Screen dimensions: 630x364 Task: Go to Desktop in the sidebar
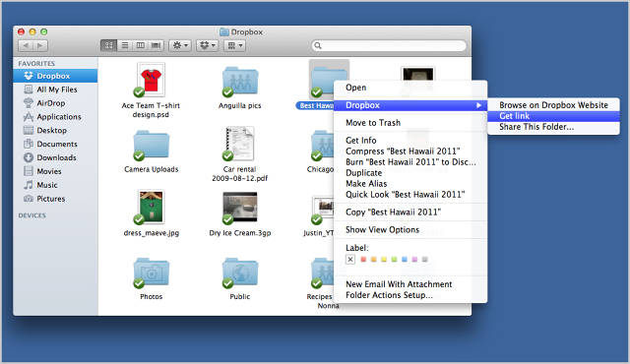[x=51, y=131]
